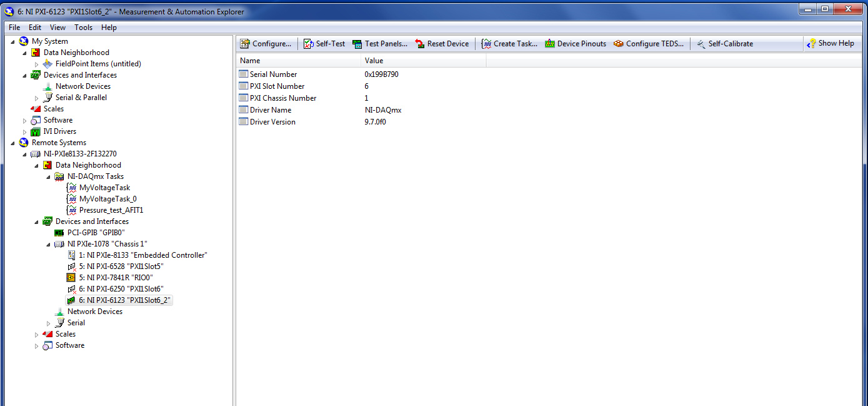The width and height of the screenshot is (868, 406).
Task: Collapse the Remote Systems node
Action: click(x=12, y=143)
